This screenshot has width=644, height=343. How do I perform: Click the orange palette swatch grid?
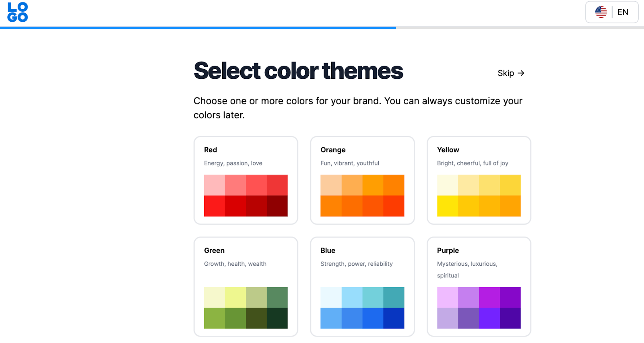point(362,196)
